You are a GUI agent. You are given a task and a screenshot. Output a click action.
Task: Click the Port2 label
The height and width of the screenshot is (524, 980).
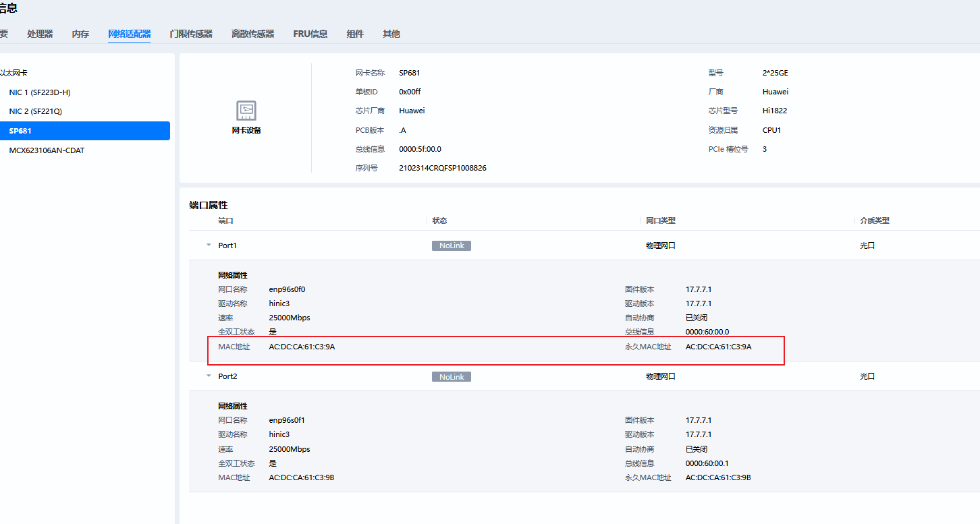[227, 376]
